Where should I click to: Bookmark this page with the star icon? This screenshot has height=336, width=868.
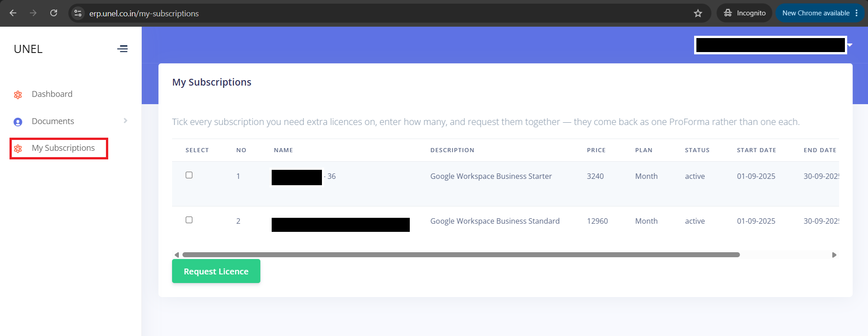coord(698,13)
